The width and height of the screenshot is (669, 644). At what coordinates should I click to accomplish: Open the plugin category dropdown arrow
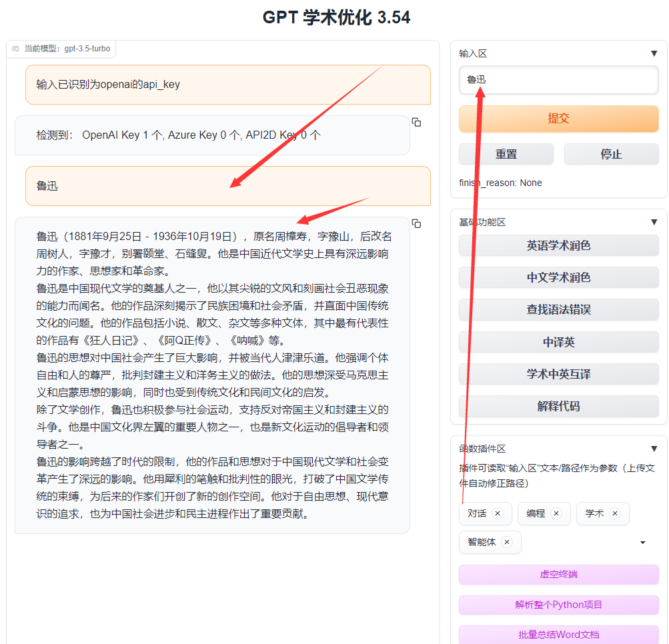click(x=643, y=543)
